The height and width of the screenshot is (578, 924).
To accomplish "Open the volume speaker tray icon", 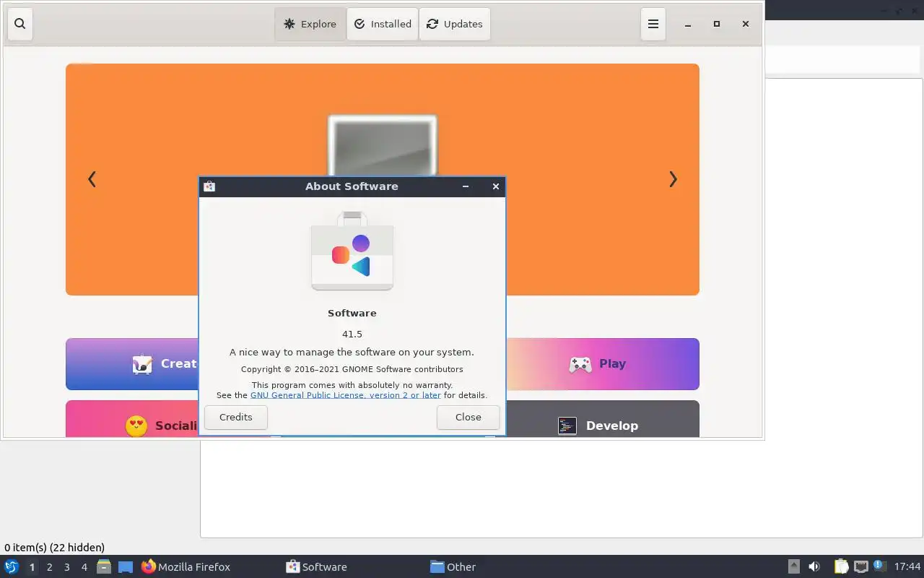I will (814, 566).
